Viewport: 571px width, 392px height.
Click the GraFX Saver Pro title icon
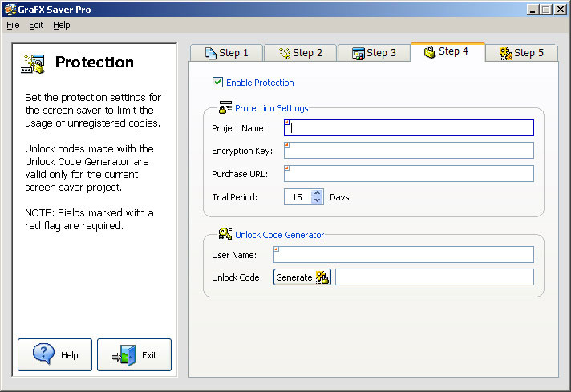10,10
